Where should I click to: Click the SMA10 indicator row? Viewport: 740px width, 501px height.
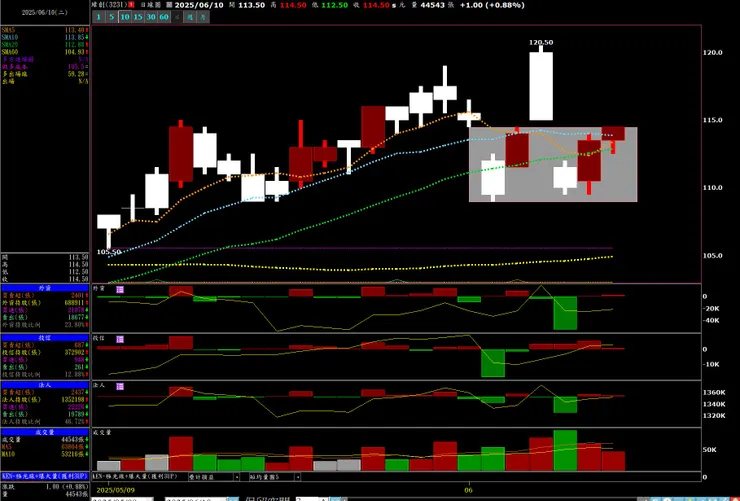tap(45, 37)
